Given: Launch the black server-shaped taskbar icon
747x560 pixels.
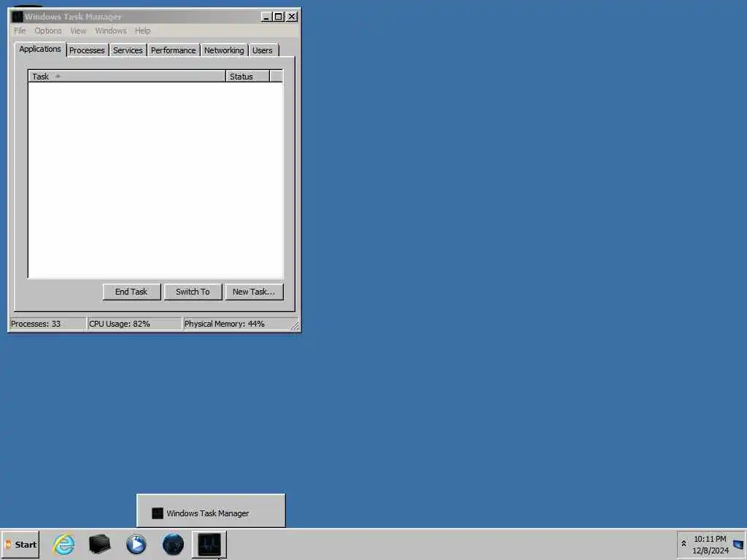Looking at the screenshot, I should pos(99,544).
